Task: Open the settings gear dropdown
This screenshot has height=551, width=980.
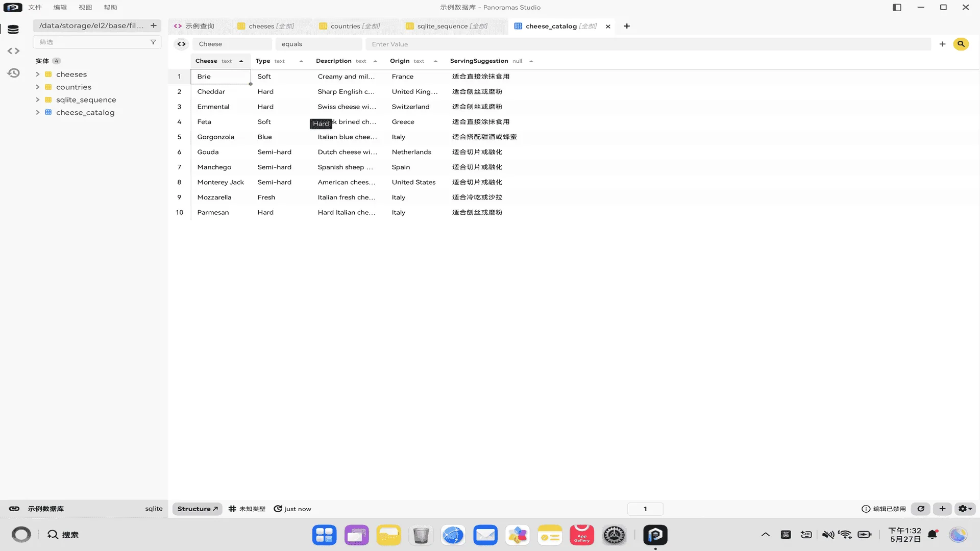Action: [965, 509]
